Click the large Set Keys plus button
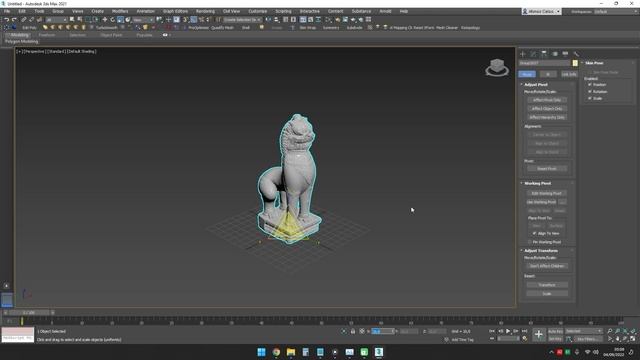 pyautogui.click(x=538, y=334)
